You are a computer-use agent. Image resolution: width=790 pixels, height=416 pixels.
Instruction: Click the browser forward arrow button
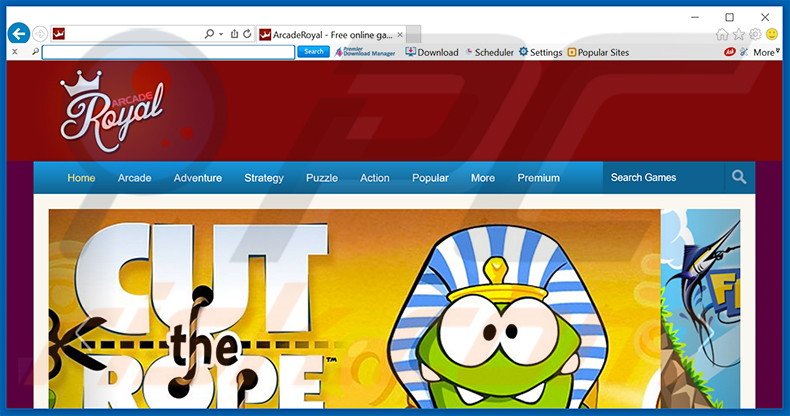coord(40,34)
